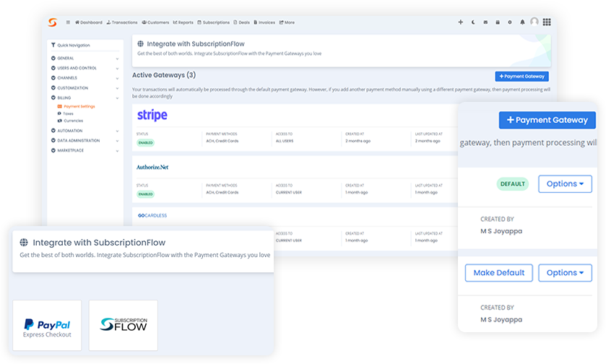The image size is (606, 364).
Task: Open the Customers menu item
Action: (155, 22)
